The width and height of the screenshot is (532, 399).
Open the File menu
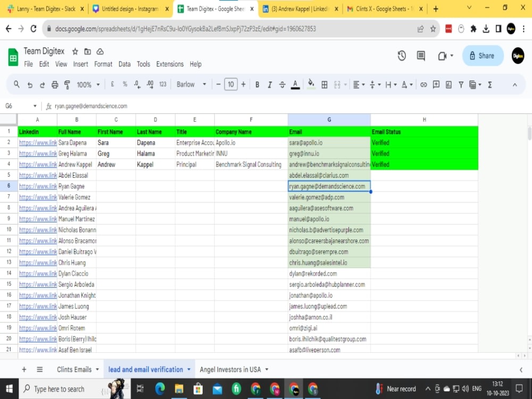point(29,64)
